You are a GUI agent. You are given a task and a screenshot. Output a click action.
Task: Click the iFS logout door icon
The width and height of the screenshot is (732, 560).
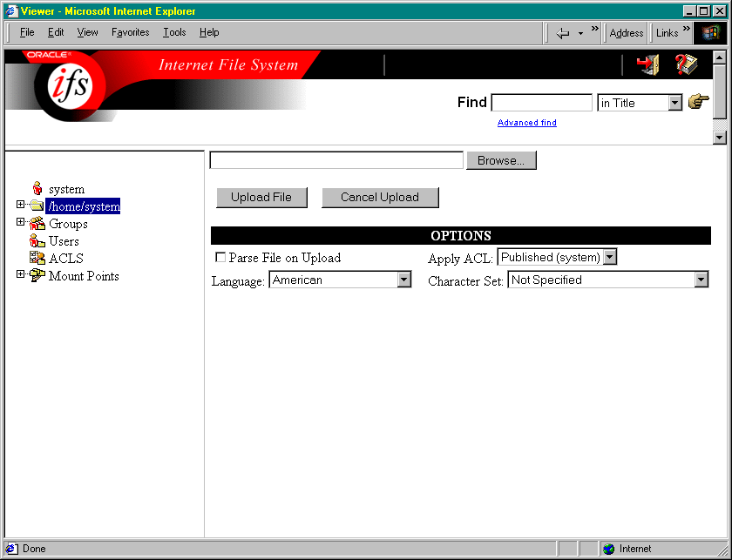click(647, 64)
